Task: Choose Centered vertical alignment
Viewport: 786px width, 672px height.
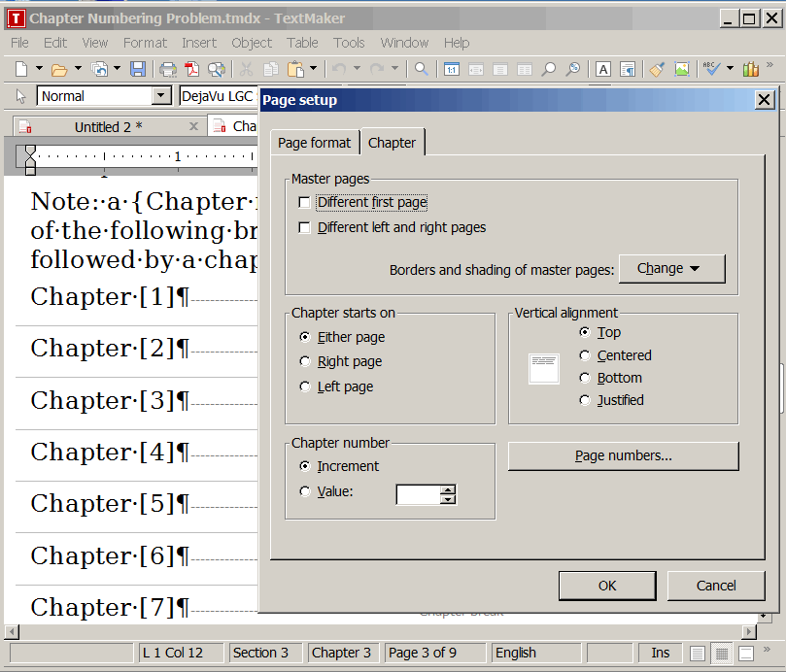Action: (x=585, y=355)
